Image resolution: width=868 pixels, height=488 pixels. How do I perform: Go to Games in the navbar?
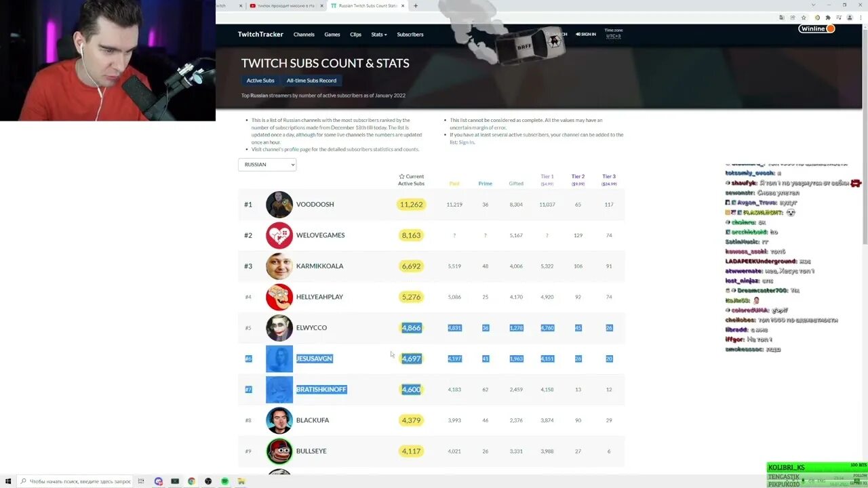click(332, 35)
